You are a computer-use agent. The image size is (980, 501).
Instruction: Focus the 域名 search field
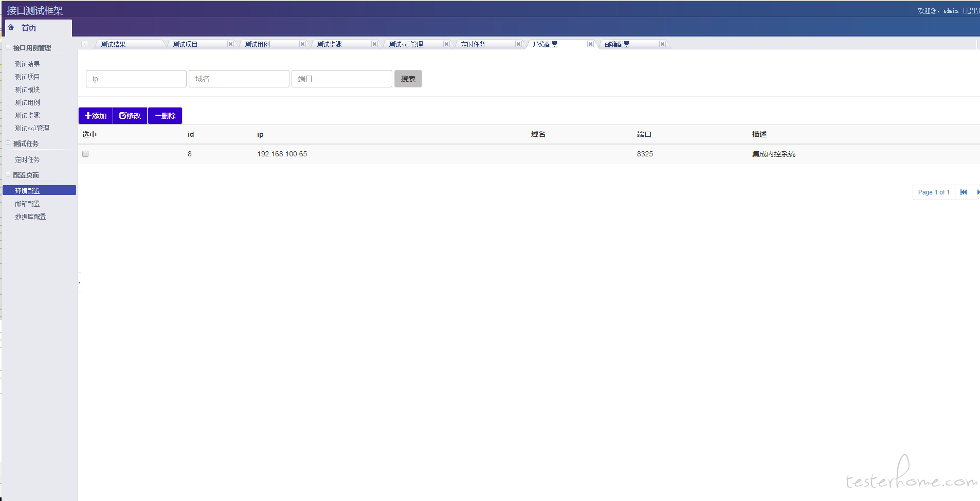239,79
